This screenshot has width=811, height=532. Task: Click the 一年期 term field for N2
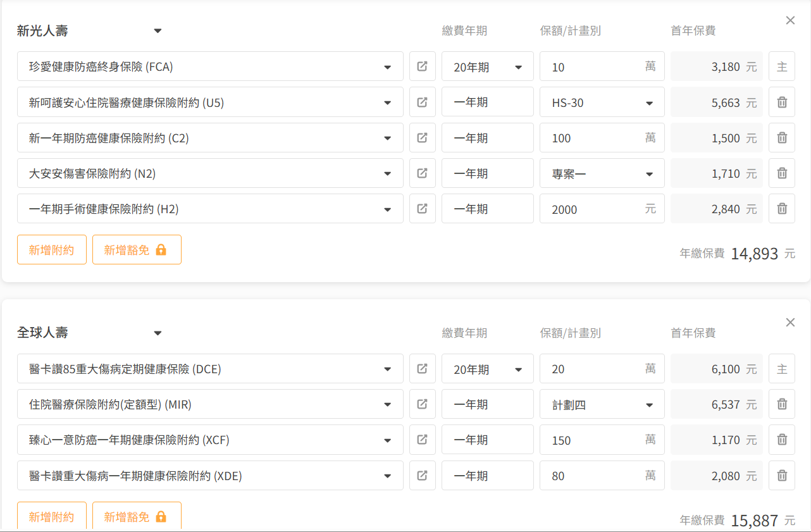[488, 173]
